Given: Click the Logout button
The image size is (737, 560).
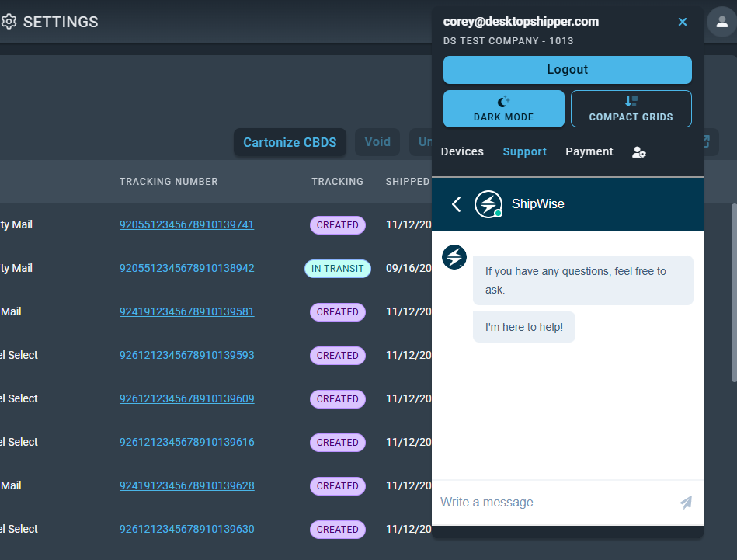Looking at the screenshot, I should (567, 70).
